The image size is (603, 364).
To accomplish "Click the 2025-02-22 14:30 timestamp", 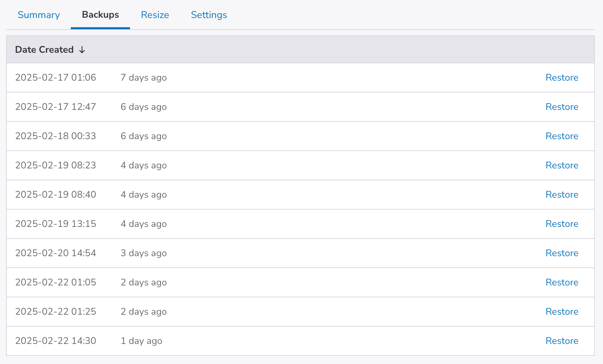I will 56,341.
